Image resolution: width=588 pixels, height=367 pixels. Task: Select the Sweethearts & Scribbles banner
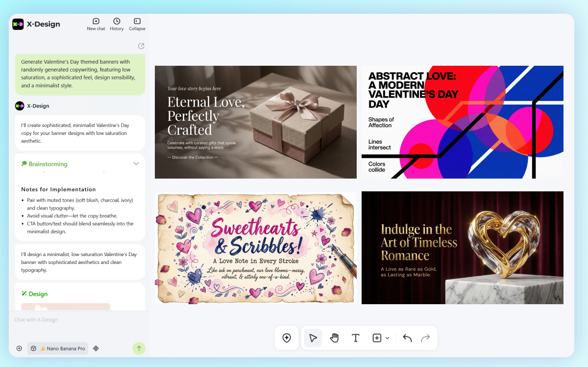[255, 248]
